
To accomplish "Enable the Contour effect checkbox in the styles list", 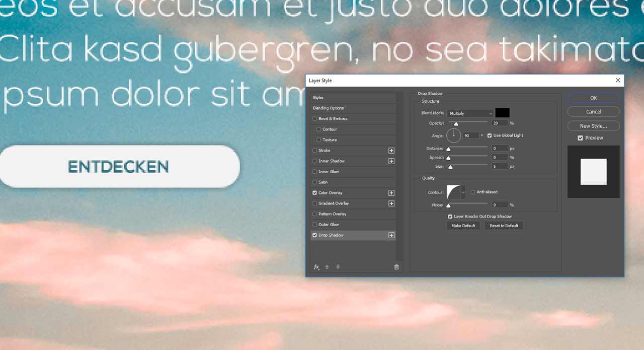I will pos(318,129).
